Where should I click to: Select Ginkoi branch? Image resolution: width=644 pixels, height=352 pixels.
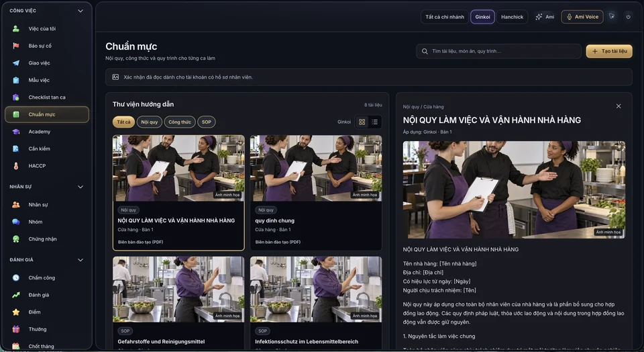coord(482,17)
